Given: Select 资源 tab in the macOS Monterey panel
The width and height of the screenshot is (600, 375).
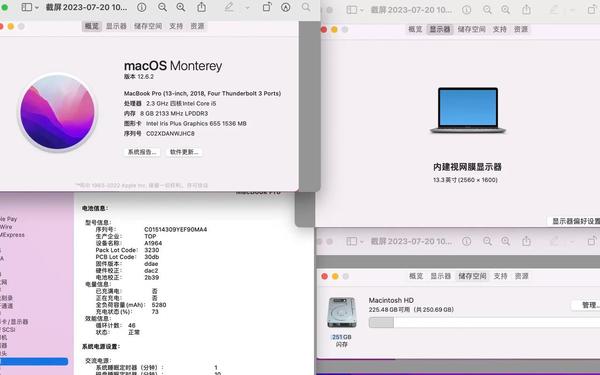Looking at the screenshot, I should (x=197, y=26).
